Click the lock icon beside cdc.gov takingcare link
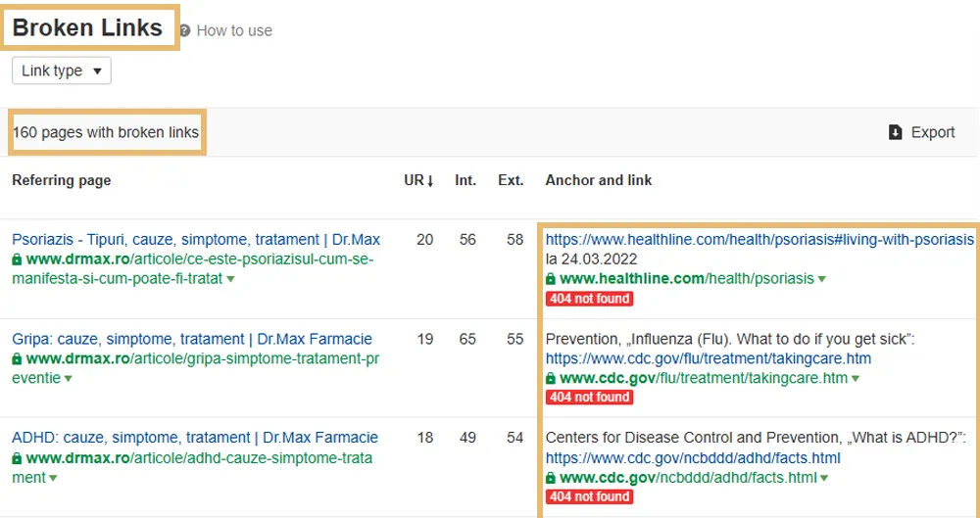The height and width of the screenshot is (518, 980). pyautogui.click(x=551, y=378)
